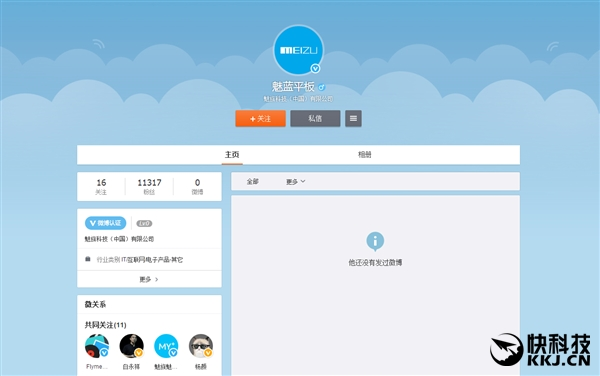Click company name text in verification card

[119, 239]
